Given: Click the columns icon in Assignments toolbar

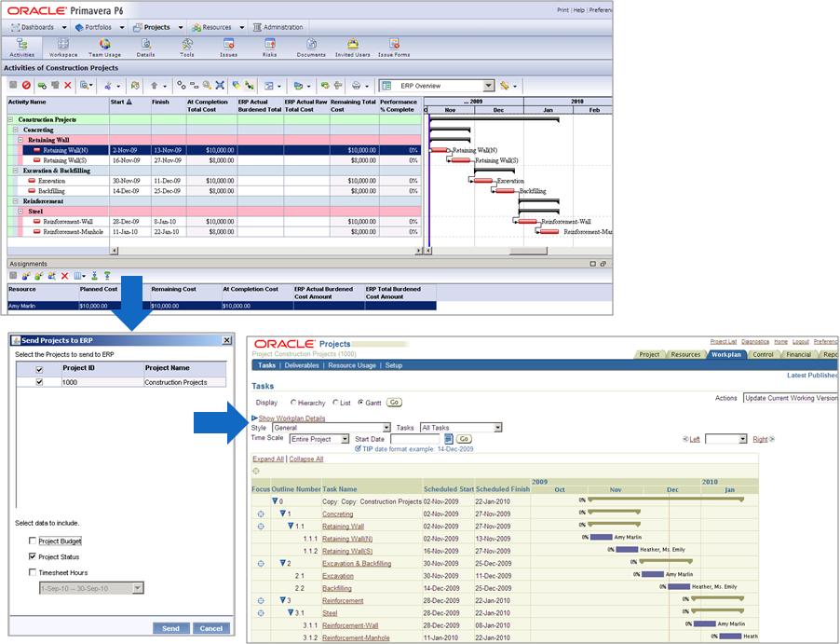Looking at the screenshot, I should [x=78, y=276].
